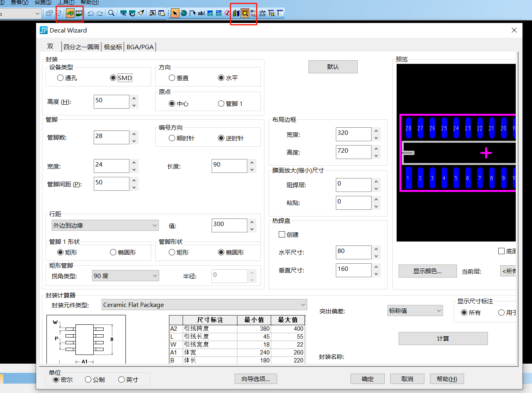Click the zoom magnifier icon in toolbar

[111, 13]
